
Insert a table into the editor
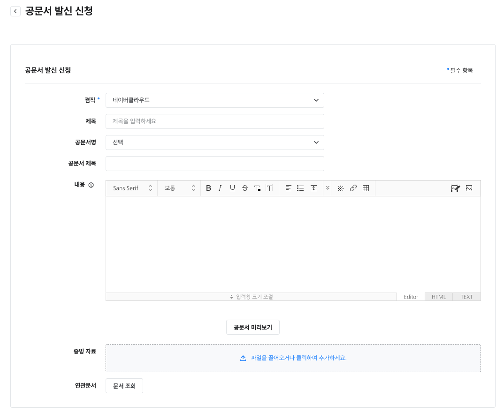[366, 188]
